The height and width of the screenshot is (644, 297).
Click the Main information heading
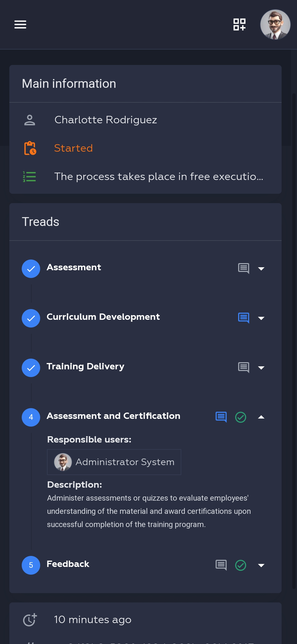[x=69, y=84]
